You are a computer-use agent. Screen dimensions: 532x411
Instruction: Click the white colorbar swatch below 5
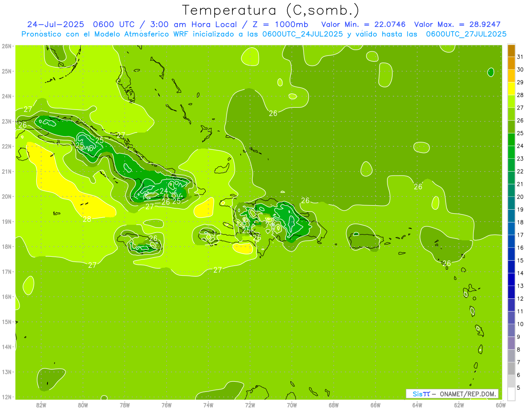511,394
